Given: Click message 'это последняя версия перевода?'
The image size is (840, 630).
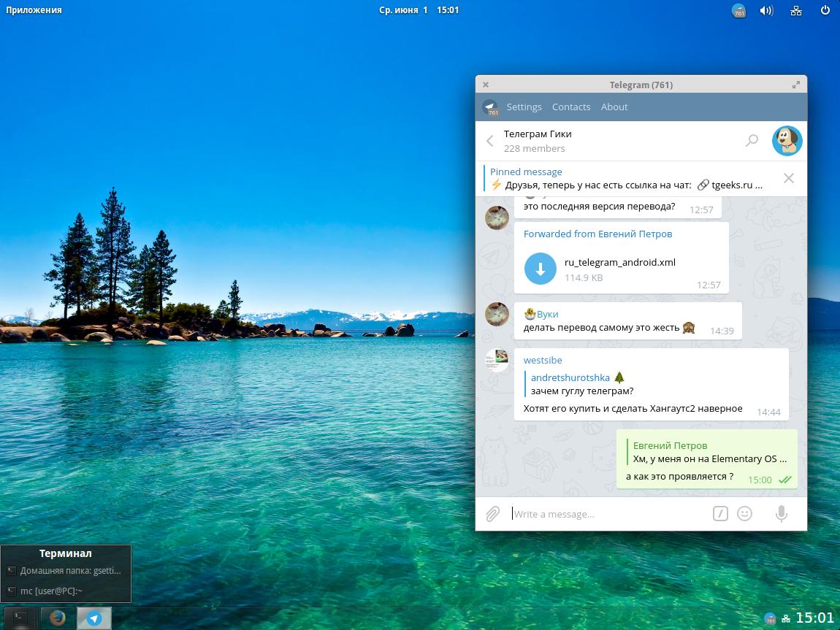Looking at the screenshot, I should click(x=599, y=206).
